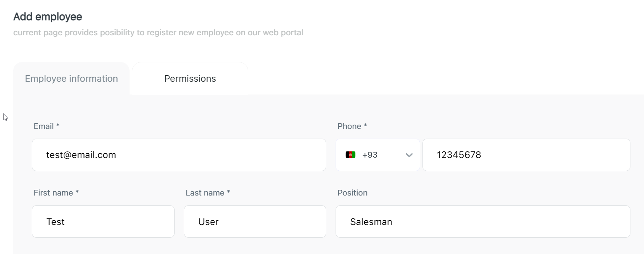644x254 pixels.
Task: Click the First name label
Action: pos(53,193)
